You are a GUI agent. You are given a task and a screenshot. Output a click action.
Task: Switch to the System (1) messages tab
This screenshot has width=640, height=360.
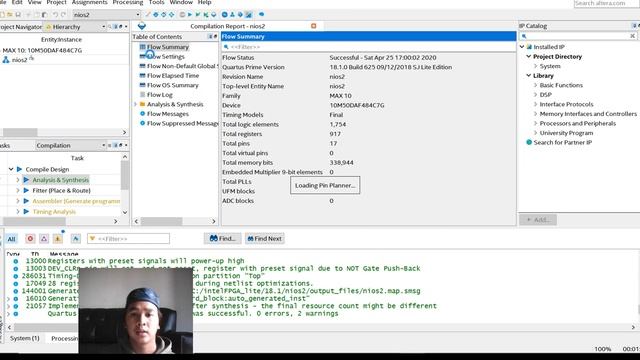(24, 338)
